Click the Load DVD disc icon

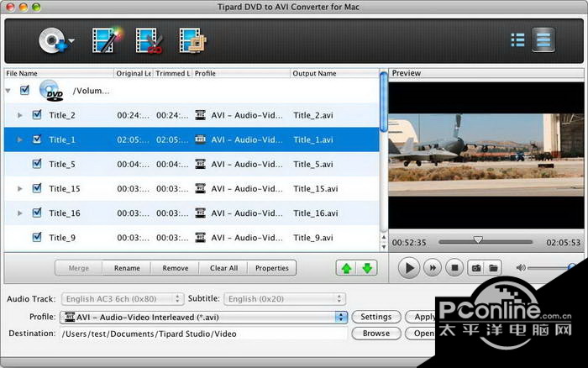(52, 40)
